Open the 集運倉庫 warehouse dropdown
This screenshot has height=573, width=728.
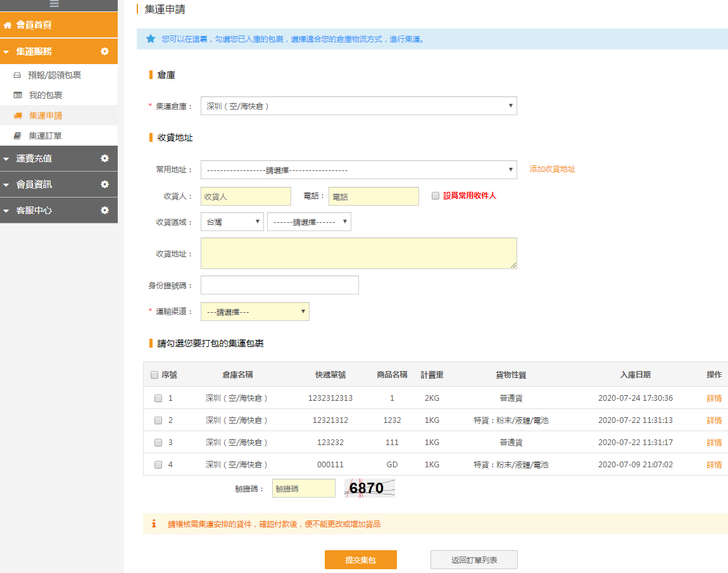(x=359, y=106)
